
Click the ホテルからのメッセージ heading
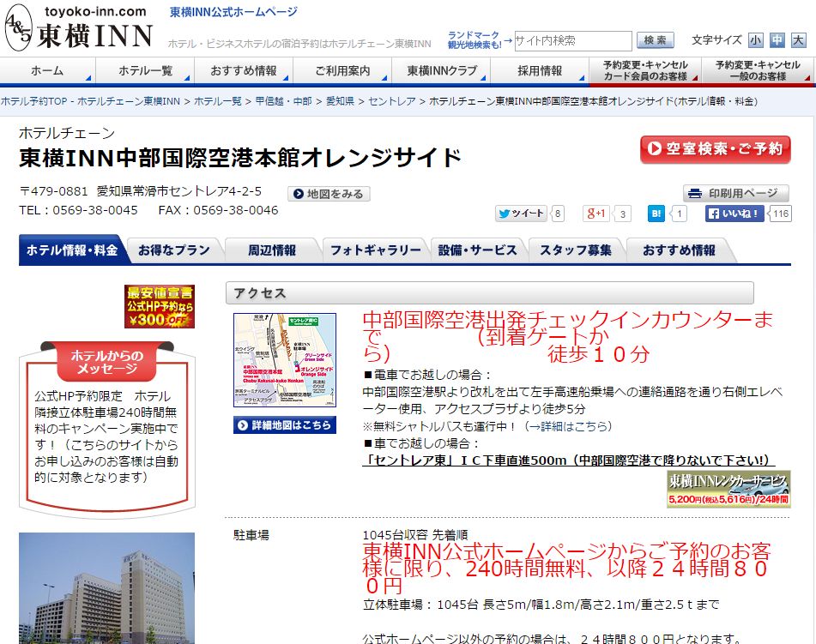coord(107,362)
